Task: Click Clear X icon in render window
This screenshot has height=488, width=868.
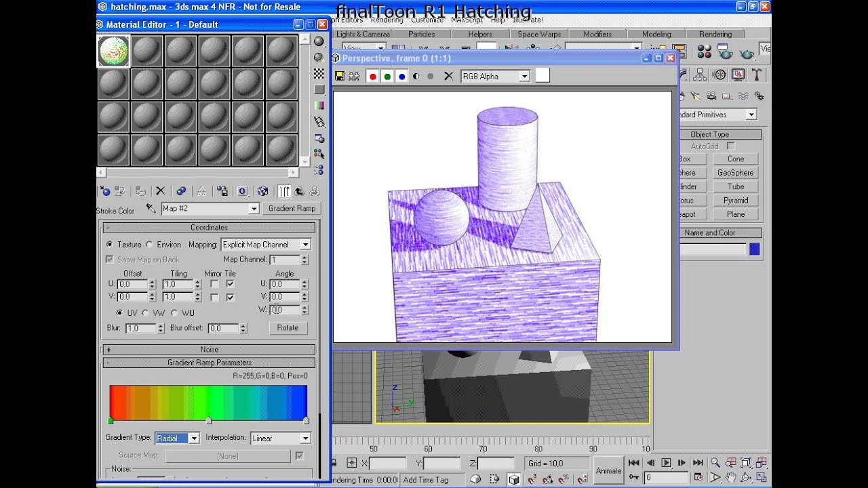Action: 448,77
